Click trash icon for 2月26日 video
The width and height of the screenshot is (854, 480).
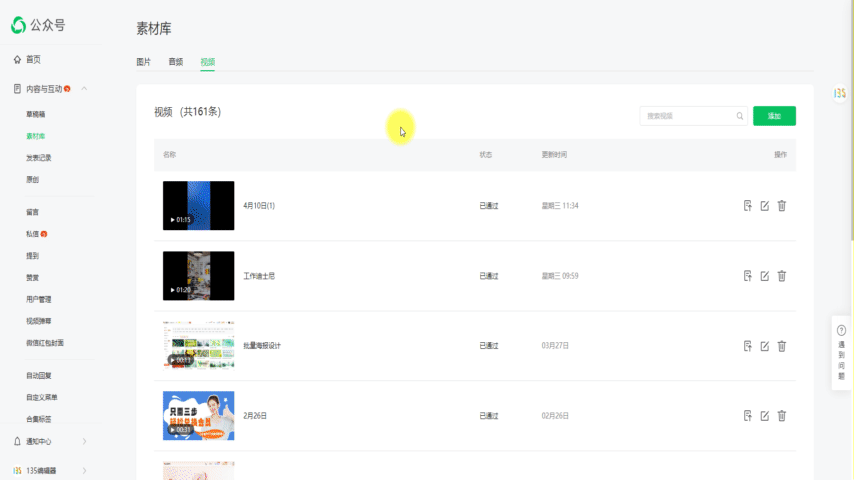[x=782, y=416]
